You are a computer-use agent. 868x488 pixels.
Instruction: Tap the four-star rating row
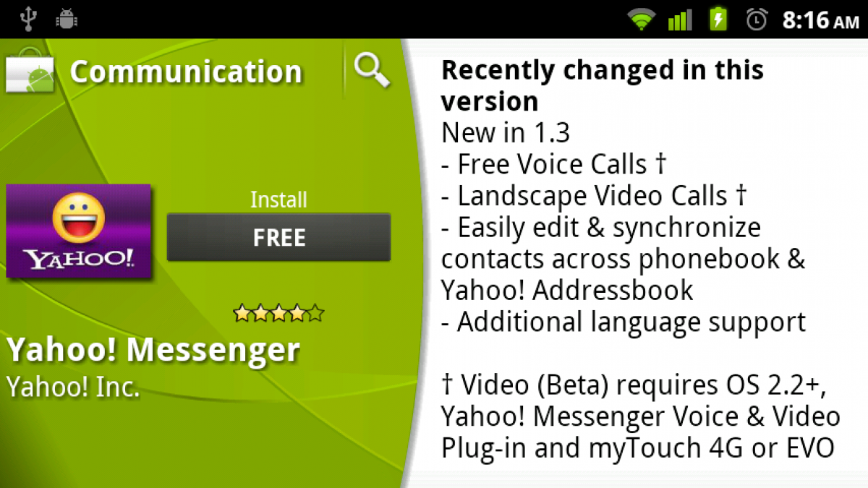(278, 313)
